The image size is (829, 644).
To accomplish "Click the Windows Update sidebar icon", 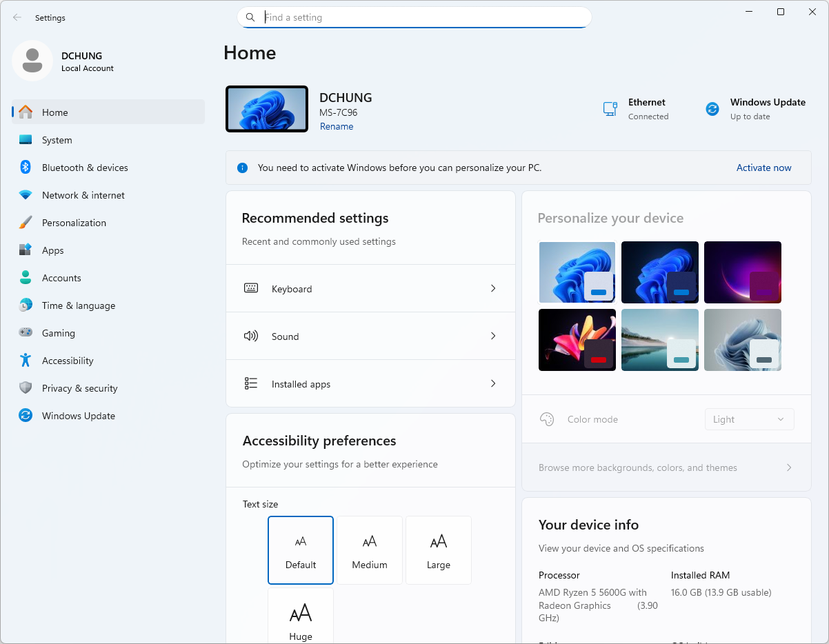I will [26, 416].
